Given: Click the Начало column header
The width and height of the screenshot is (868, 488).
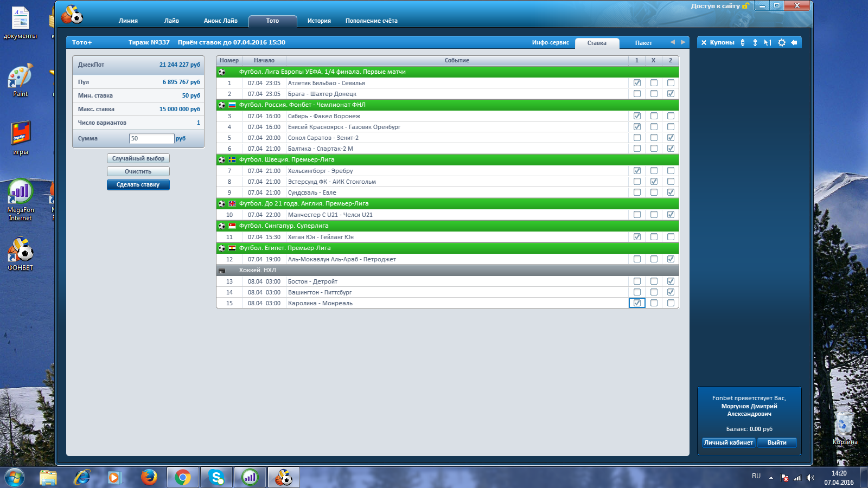Looking at the screenshot, I should point(264,60).
